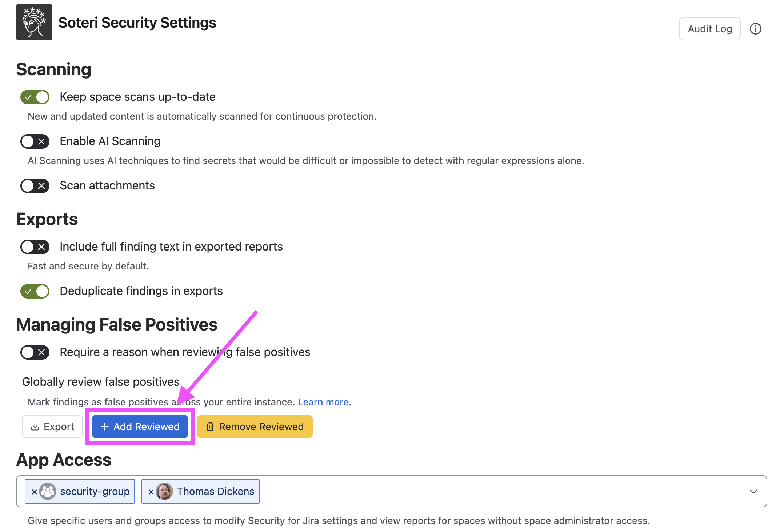Open the info circle icon

[x=755, y=29]
